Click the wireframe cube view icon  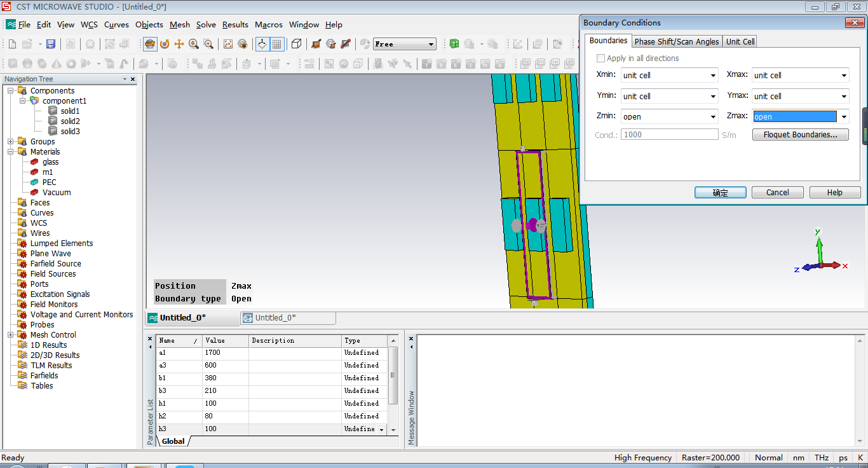[x=296, y=45]
